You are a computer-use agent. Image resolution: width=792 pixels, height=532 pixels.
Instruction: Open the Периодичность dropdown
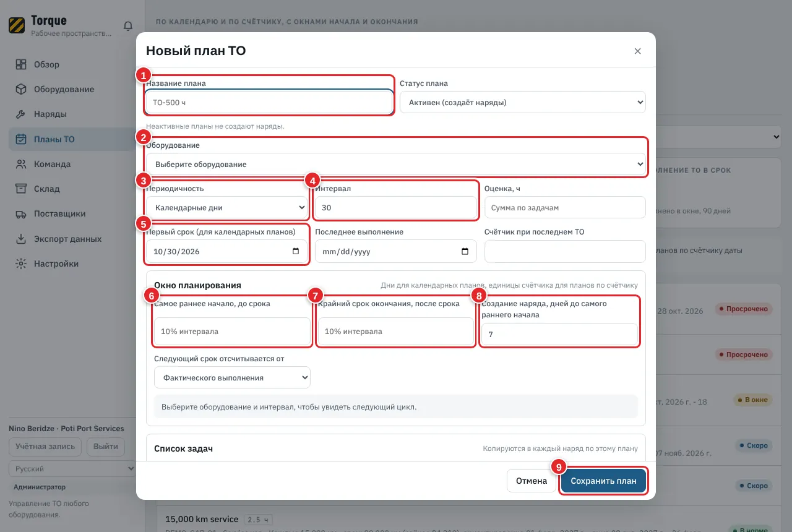(x=227, y=208)
